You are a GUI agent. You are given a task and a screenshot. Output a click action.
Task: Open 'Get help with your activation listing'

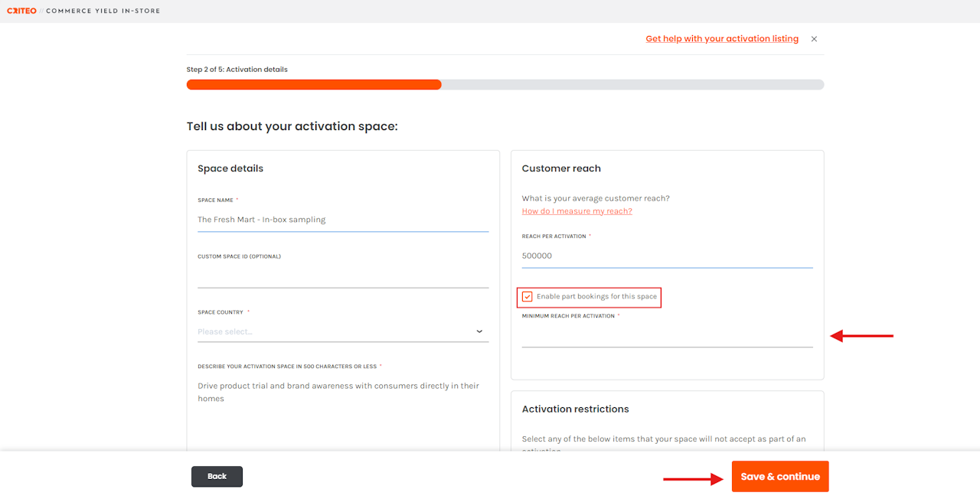(721, 39)
